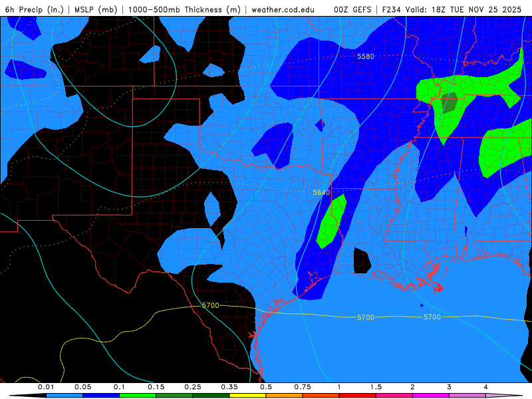The height and width of the screenshot is (399, 532).
Task: Click the violet 3–4 legend swatch
Action: click(x=467, y=396)
